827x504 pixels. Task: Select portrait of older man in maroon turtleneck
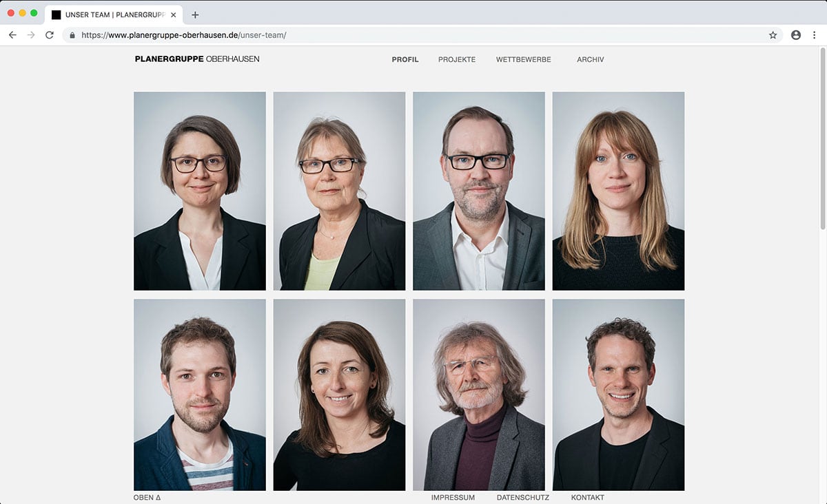(x=479, y=395)
